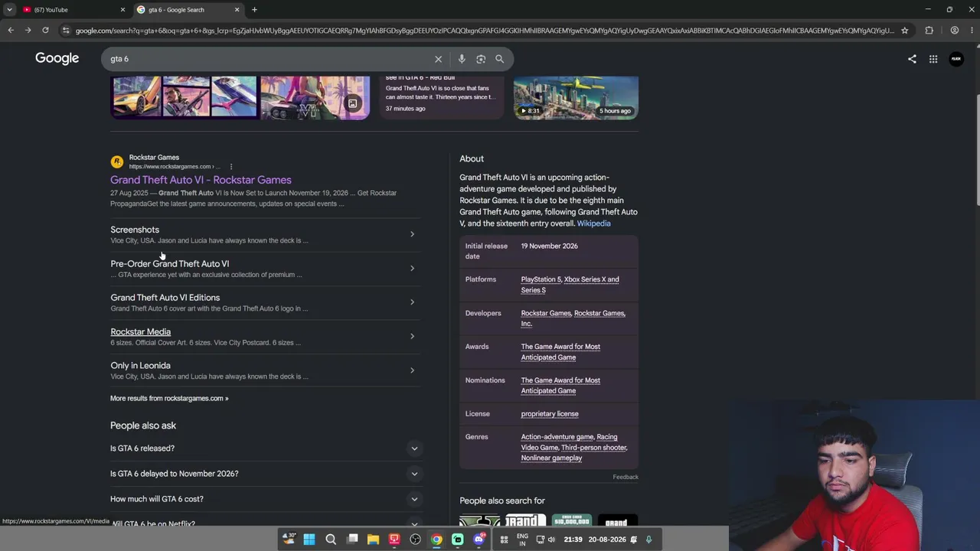Click 'More results from rockstargames.com'

point(169,398)
